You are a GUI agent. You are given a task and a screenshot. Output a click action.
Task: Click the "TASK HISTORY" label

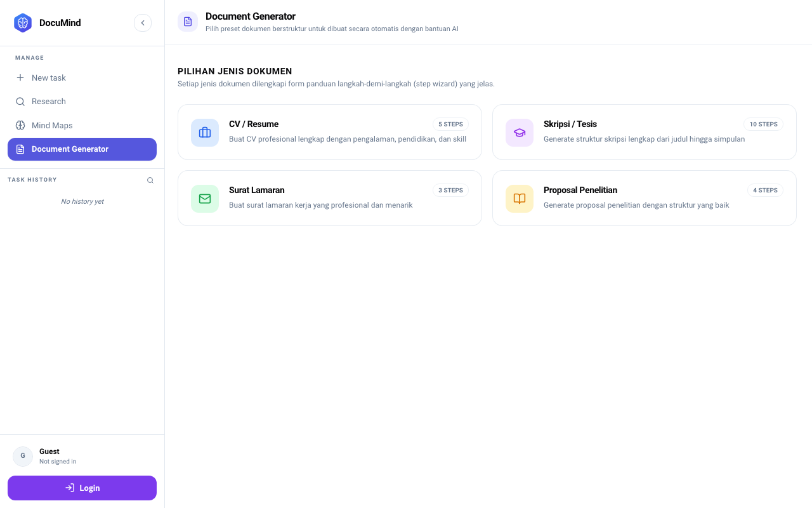click(32, 180)
